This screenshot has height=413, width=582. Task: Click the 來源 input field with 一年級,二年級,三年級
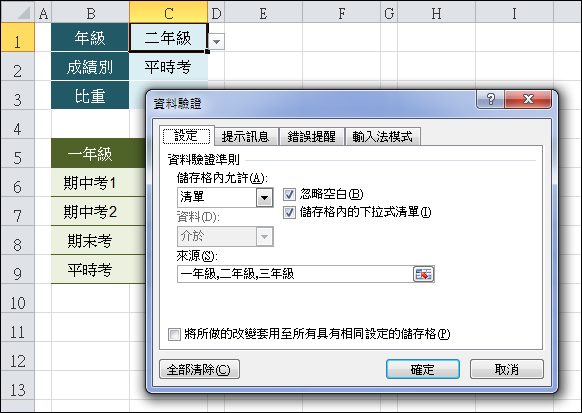pos(295,274)
